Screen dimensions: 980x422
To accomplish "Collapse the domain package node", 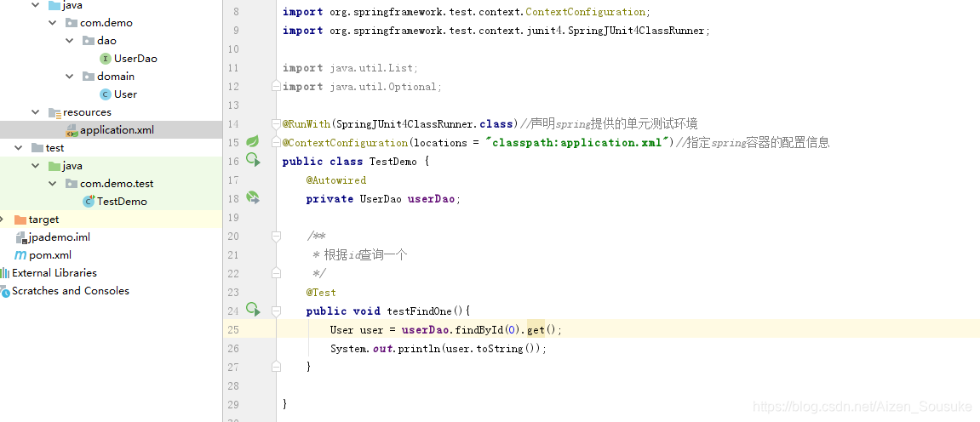I will tap(69, 77).
